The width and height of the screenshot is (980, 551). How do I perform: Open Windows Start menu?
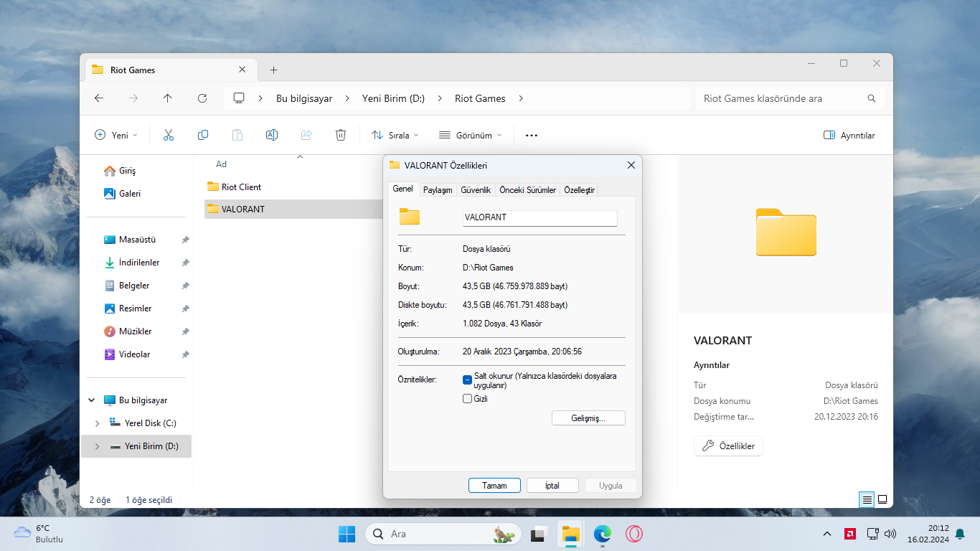(x=347, y=534)
